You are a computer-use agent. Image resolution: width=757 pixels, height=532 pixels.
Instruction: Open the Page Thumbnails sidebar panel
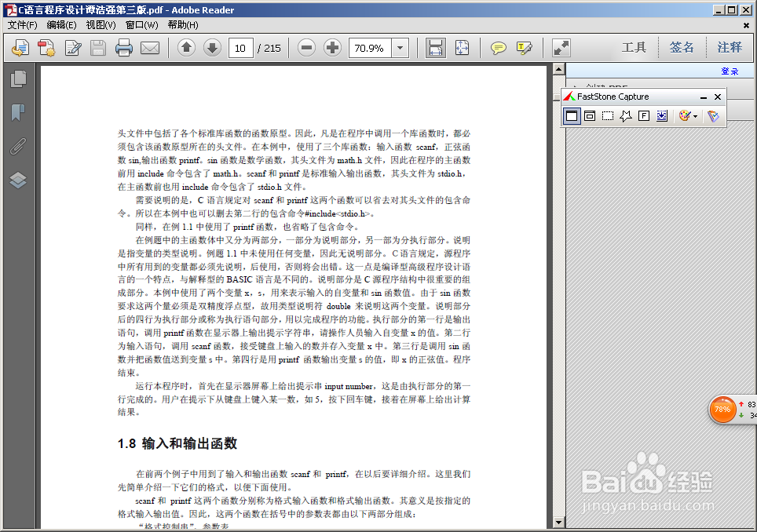(x=17, y=78)
